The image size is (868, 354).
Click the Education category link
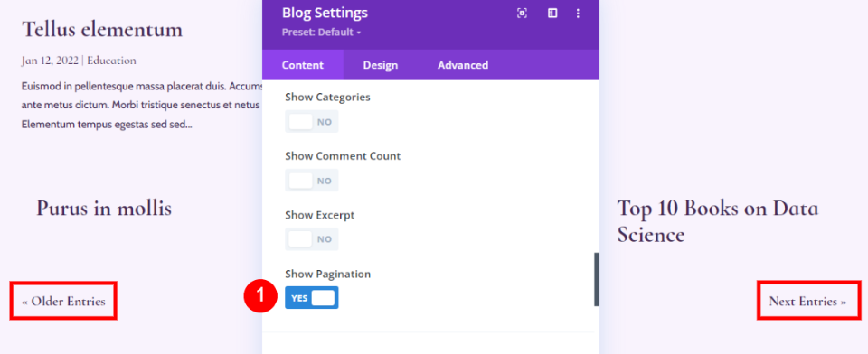point(111,61)
